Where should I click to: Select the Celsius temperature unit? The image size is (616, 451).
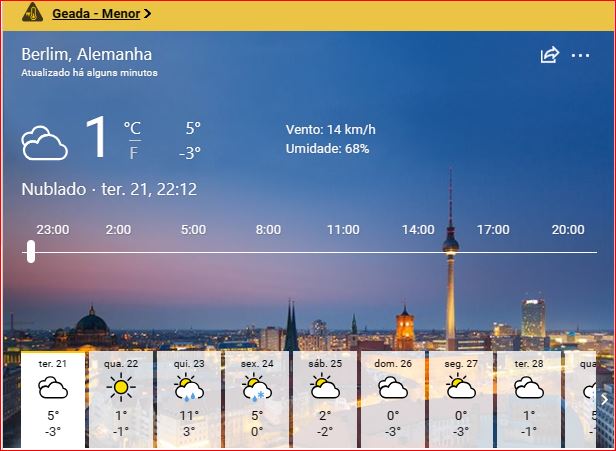click(132, 128)
